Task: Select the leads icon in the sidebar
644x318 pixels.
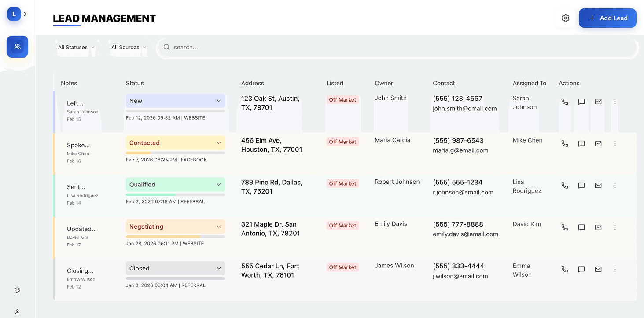Action: pyautogui.click(x=17, y=47)
